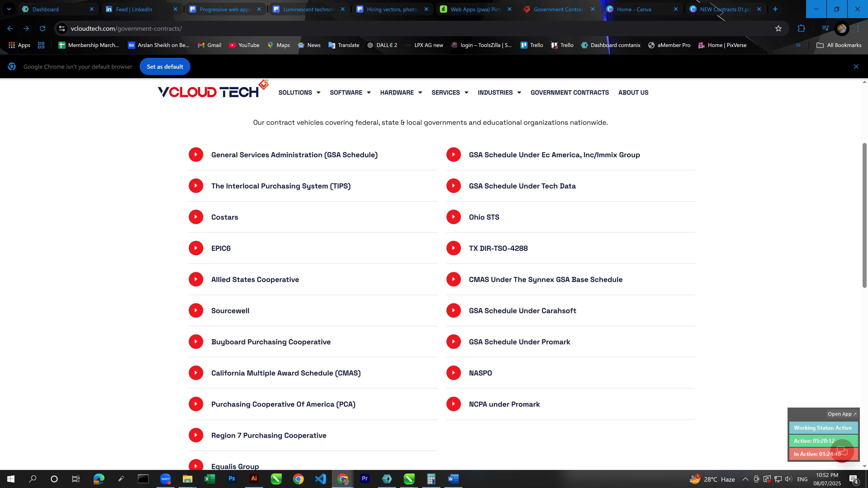The image size is (868, 488).
Task: Open the Chrome three-dot menu
Action: (x=858, y=29)
